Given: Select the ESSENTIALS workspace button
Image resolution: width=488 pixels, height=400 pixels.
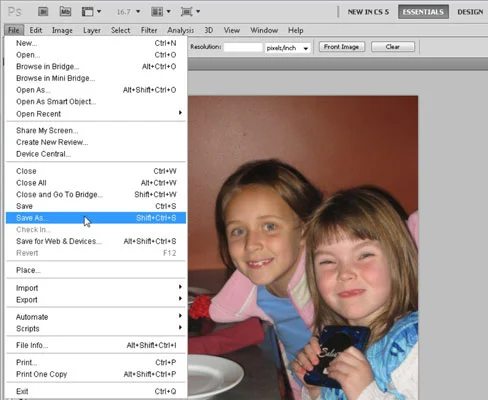Looking at the screenshot, I should 423,12.
